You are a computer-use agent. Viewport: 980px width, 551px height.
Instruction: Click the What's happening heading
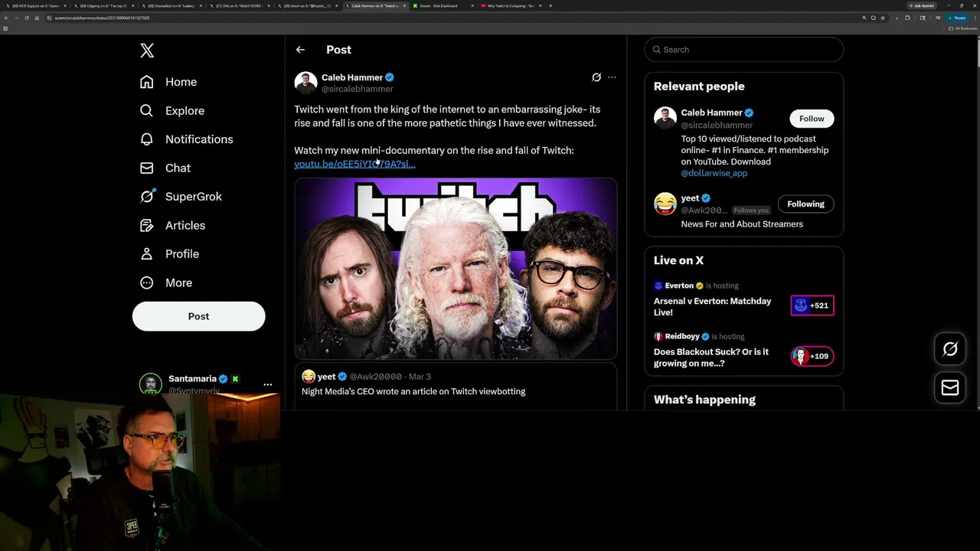coord(704,399)
